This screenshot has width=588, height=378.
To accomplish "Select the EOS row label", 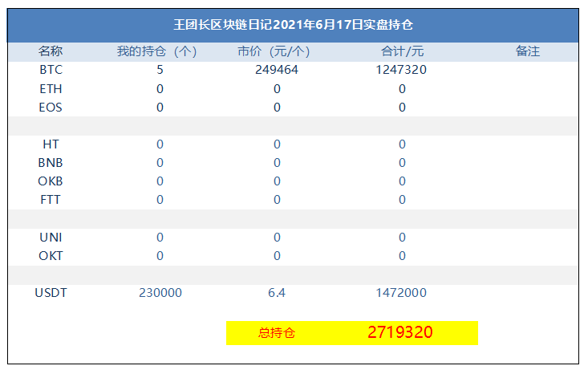I will click(51, 108).
